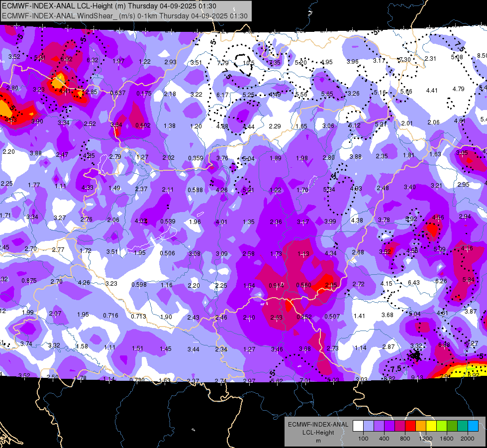Screen dimensions: 487x448
Task: Click the wind shear value '6.88'
Action: [444, 344]
